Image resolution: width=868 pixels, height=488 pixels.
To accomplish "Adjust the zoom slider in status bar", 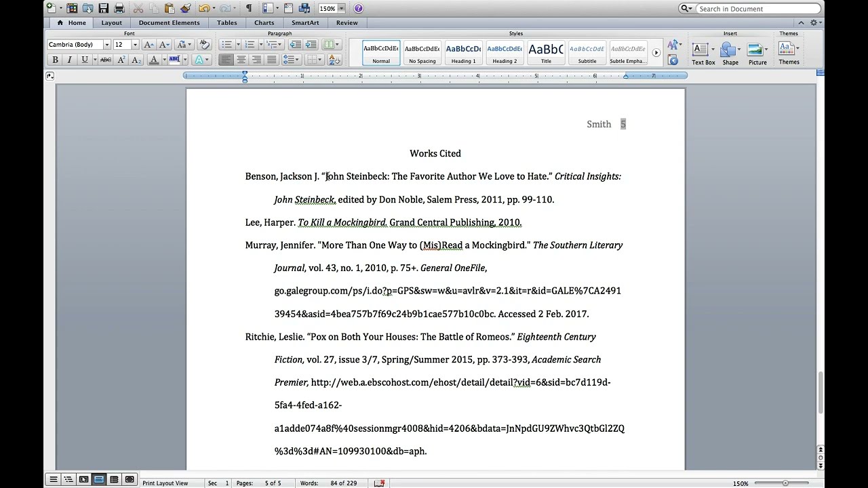I will (x=785, y=483).
